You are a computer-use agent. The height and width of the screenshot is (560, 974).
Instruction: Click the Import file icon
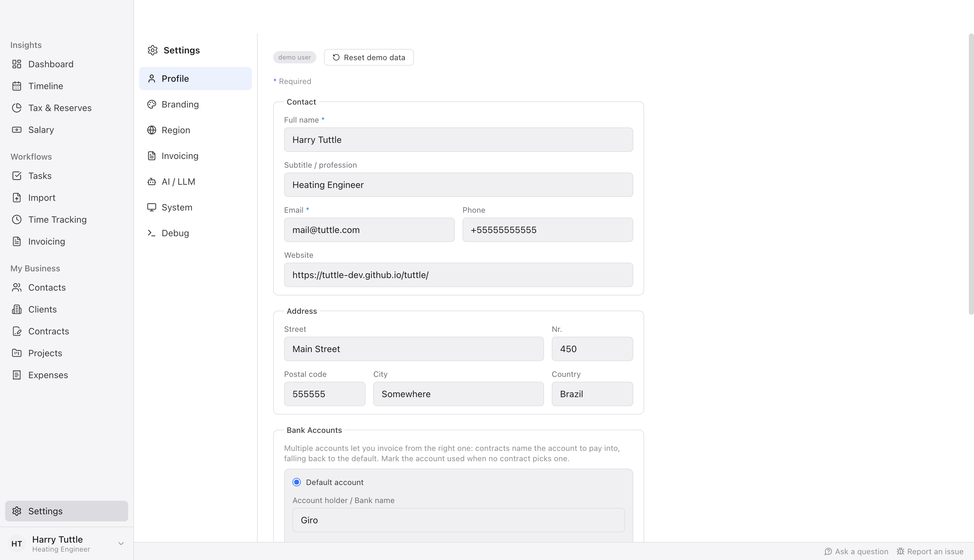[x=16, y=198]
